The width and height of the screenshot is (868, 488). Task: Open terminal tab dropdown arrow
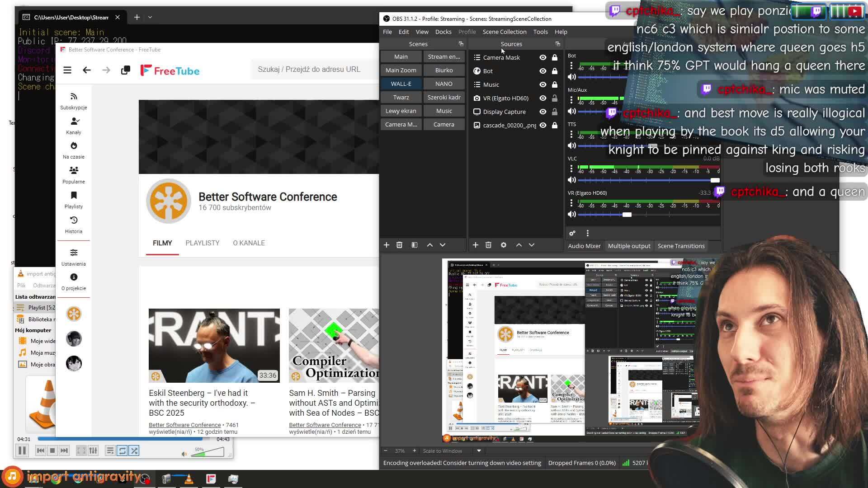click(x=150, y=17)
